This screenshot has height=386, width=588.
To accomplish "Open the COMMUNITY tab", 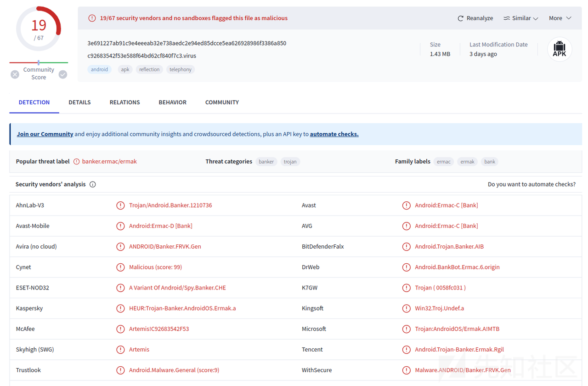I will [222, 102].
